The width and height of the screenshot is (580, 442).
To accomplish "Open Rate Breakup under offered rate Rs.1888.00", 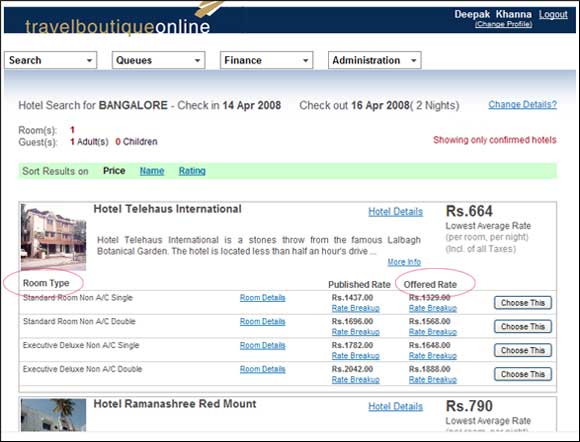I will click(433, 379).
